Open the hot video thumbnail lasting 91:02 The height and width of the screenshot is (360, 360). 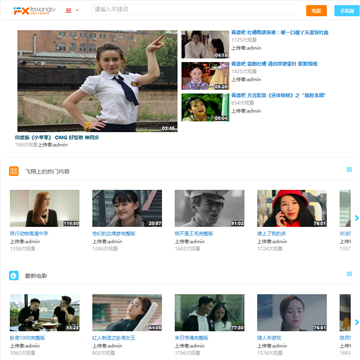click(x=209, y=208)
